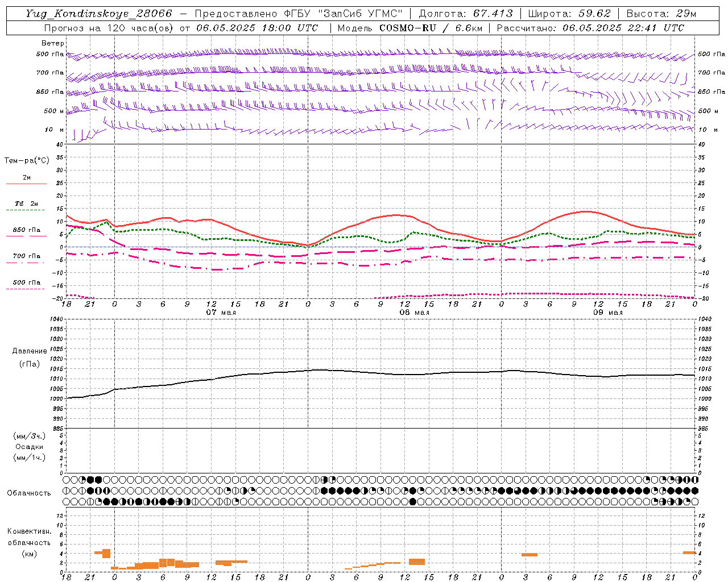The height and width of the screenshot is (582, 728).
Task: Click the (мм/1ч.) precipitation unit label
Action: point(30,458)
